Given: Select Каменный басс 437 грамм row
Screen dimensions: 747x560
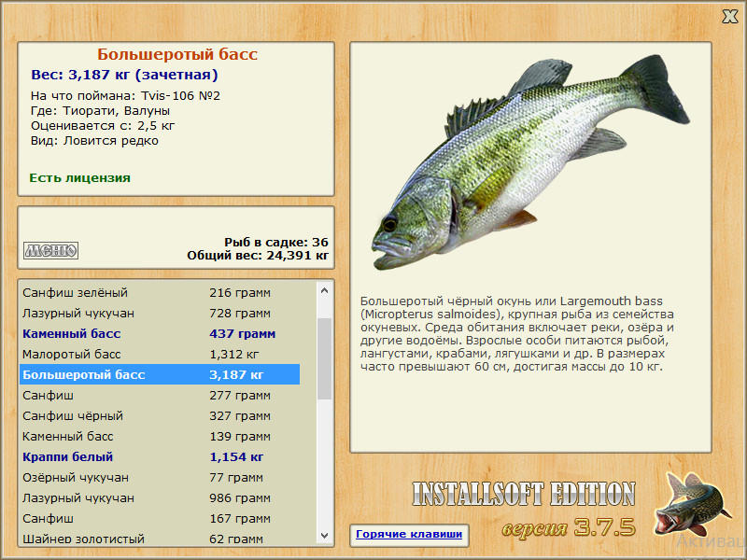Looking at the screenshot, I should (160, 334).
